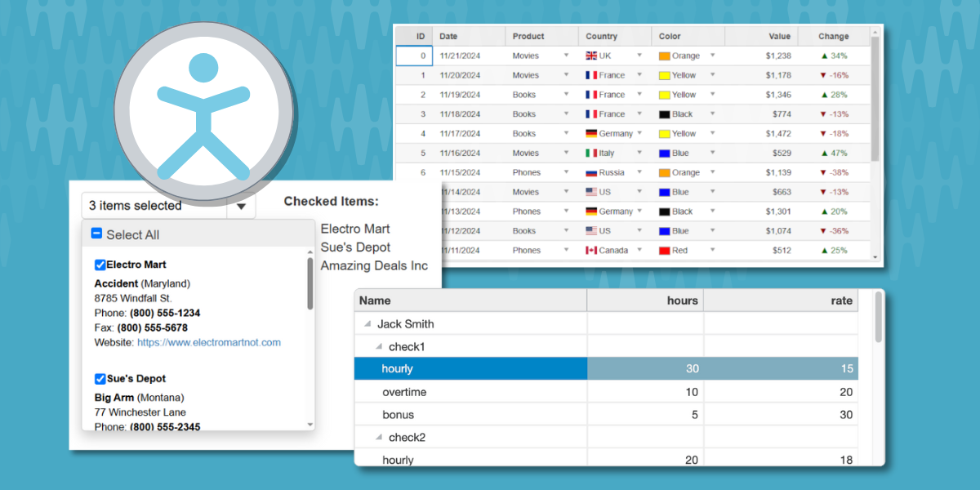This screenshot has height=490, width=980.
Task: Click the '11/21/2024' date cell
Action: click(x=469, y=56)
